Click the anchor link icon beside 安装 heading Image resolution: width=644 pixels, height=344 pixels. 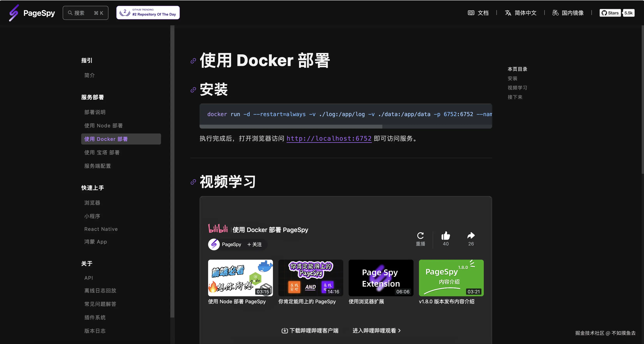193,90
